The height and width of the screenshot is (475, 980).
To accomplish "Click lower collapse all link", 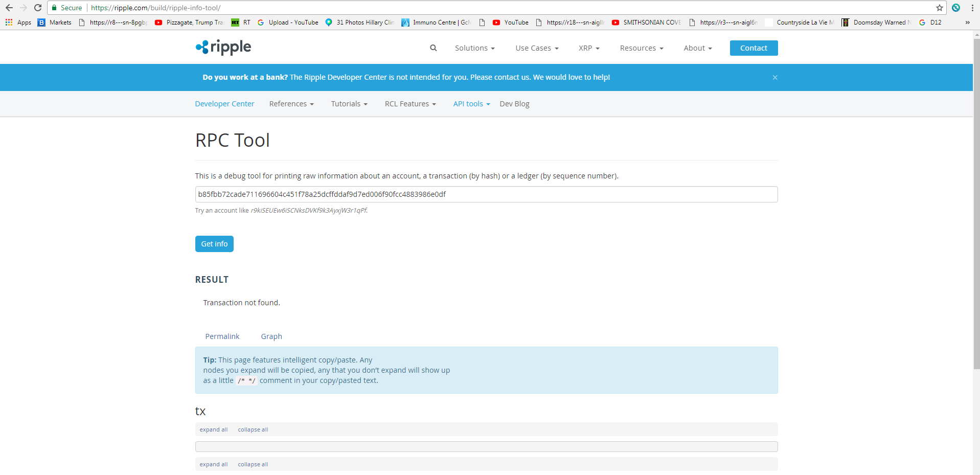I will (x=253, y=464).
